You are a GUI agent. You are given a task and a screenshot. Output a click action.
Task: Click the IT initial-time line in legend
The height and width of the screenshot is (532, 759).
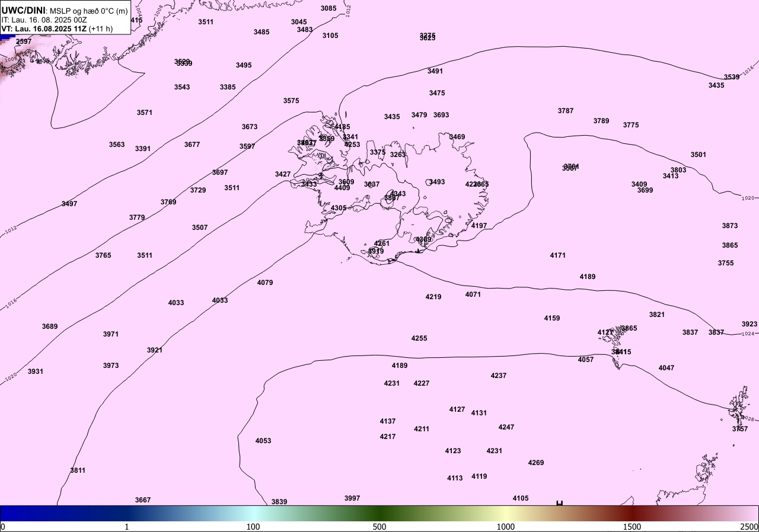44,20
